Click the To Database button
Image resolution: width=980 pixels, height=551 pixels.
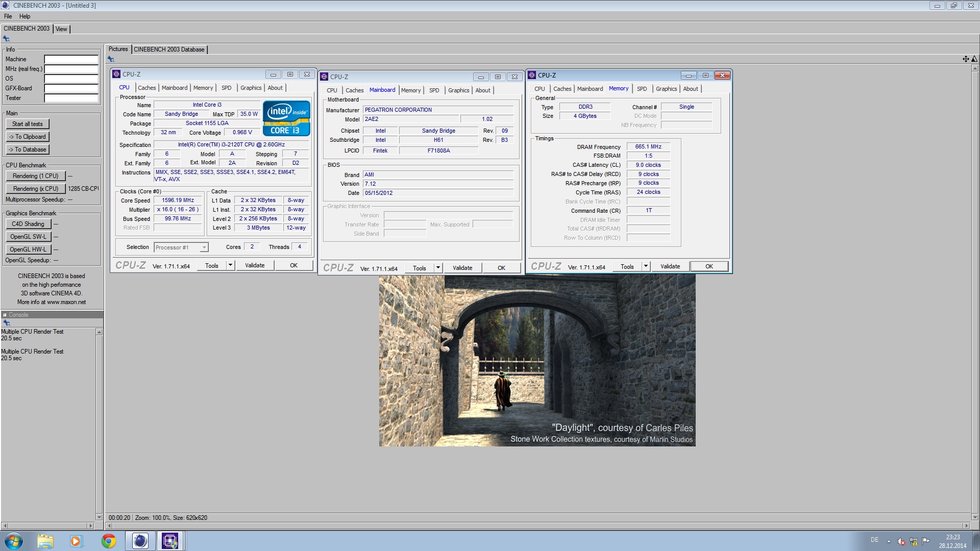(x=28, y=149)
